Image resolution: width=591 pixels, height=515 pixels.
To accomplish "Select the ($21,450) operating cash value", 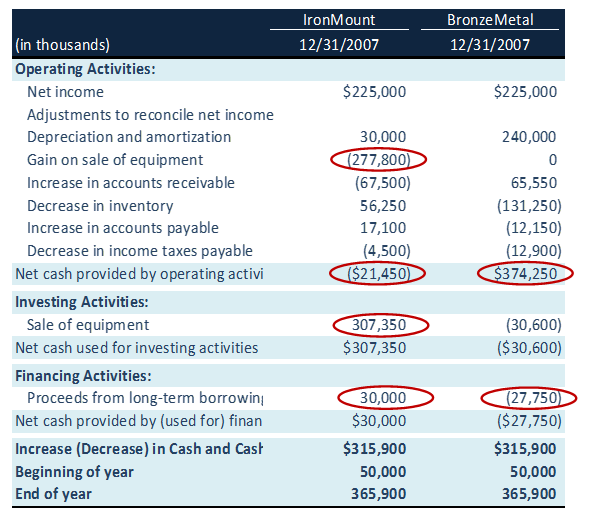I will pyautogui.click(x=378, y=274).
